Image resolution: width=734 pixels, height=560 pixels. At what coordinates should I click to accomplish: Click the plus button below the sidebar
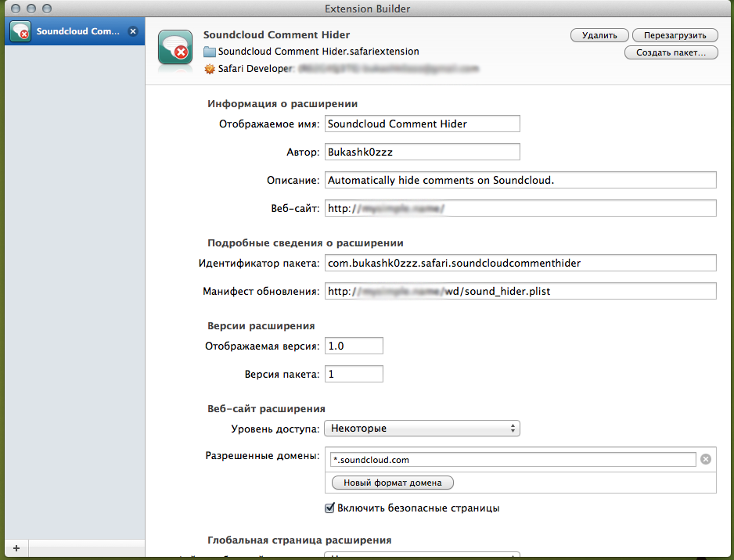pos(15,548)
